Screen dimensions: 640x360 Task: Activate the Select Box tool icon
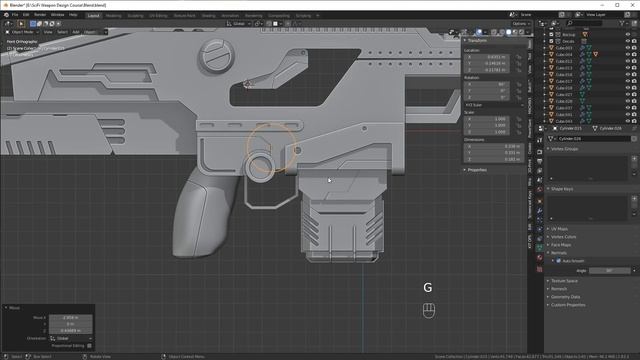21,24
